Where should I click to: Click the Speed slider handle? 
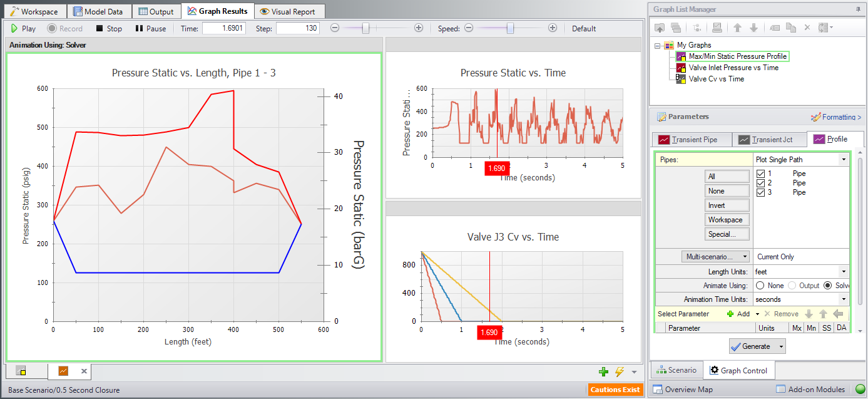click(x=511, y=28)
